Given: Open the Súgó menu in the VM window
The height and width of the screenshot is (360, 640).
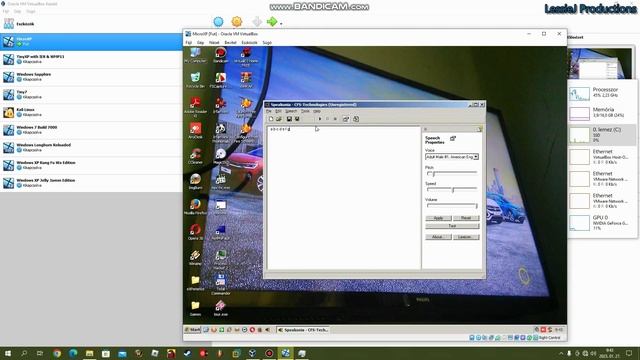Looking at the screenshot, I should 267,42.
